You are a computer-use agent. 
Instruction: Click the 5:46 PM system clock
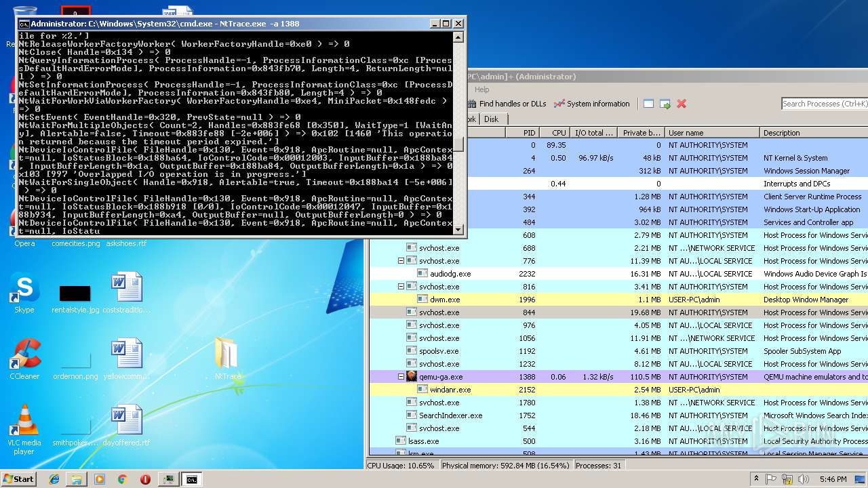point(833,479)
